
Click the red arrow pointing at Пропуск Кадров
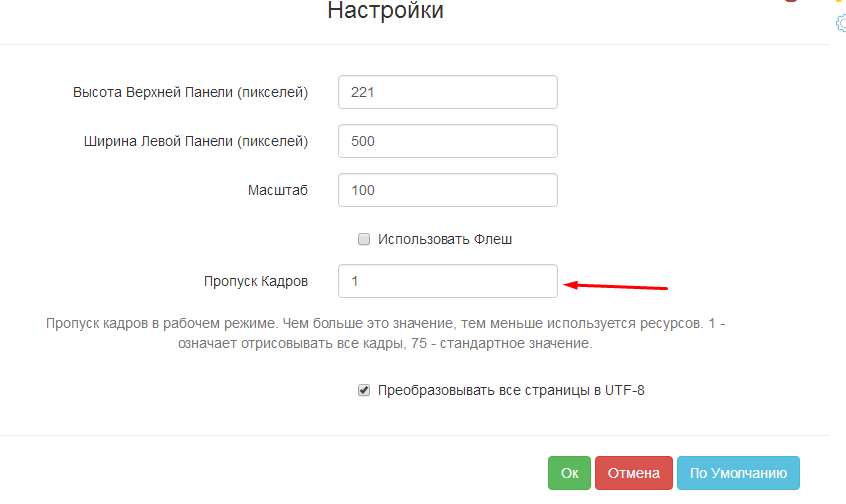(616, 287)
